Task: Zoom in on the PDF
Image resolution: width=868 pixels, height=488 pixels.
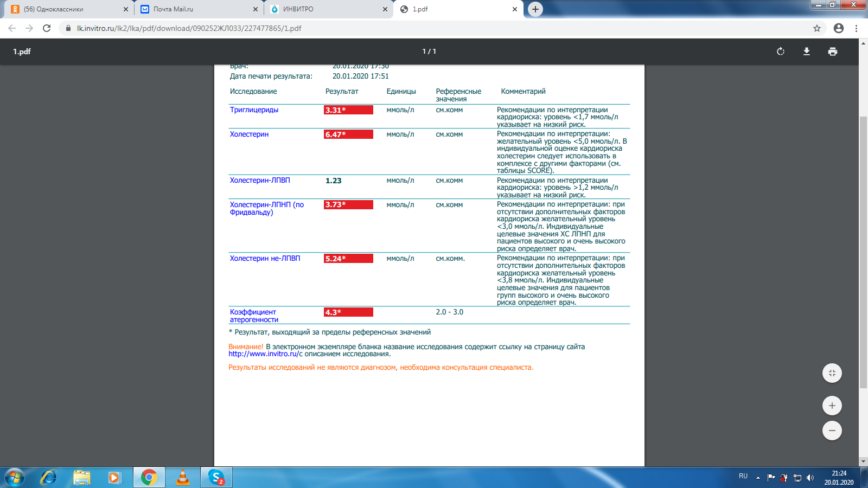Action: pyautogui.click(x=832, y=406)
